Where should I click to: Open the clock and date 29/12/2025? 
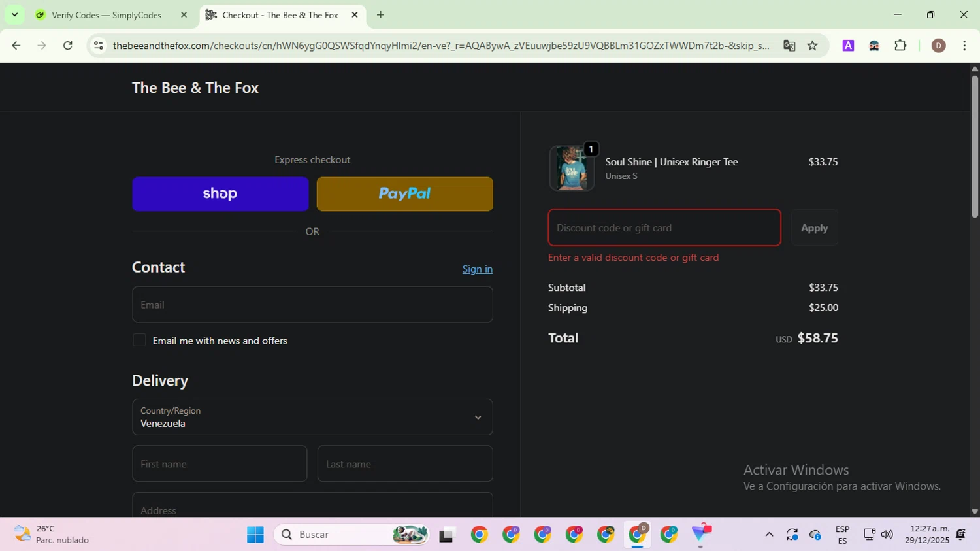click(926, 535)
